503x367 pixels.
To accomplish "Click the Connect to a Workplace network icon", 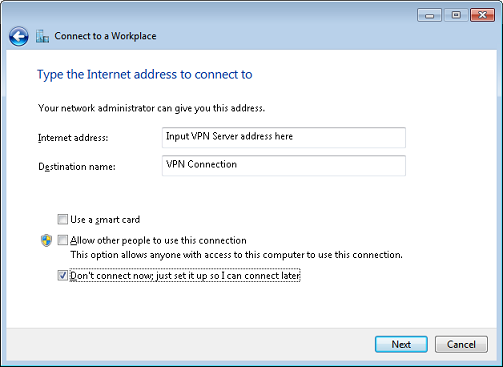I will pos(42,36).
